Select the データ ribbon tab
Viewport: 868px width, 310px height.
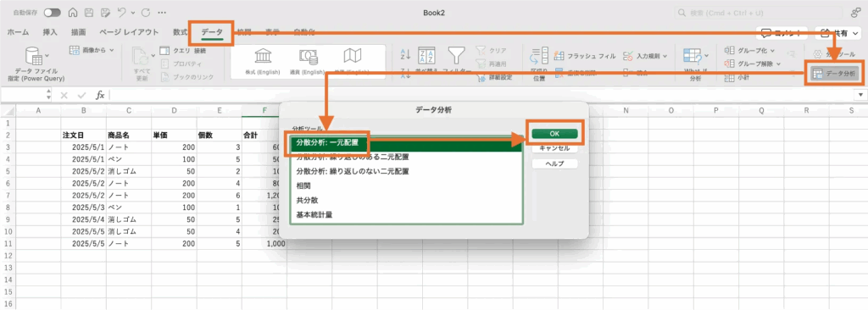[x=211, y=33]
